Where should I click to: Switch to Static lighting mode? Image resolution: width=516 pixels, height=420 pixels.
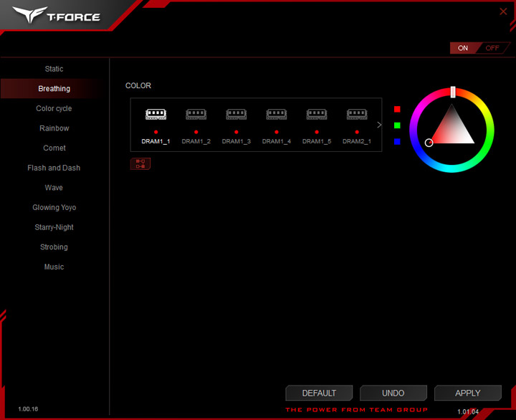pyautogui.click(x=54, y=69)
